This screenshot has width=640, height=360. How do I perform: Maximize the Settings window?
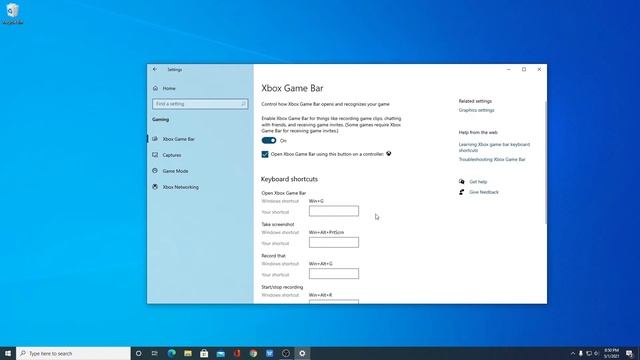point(524,69)
